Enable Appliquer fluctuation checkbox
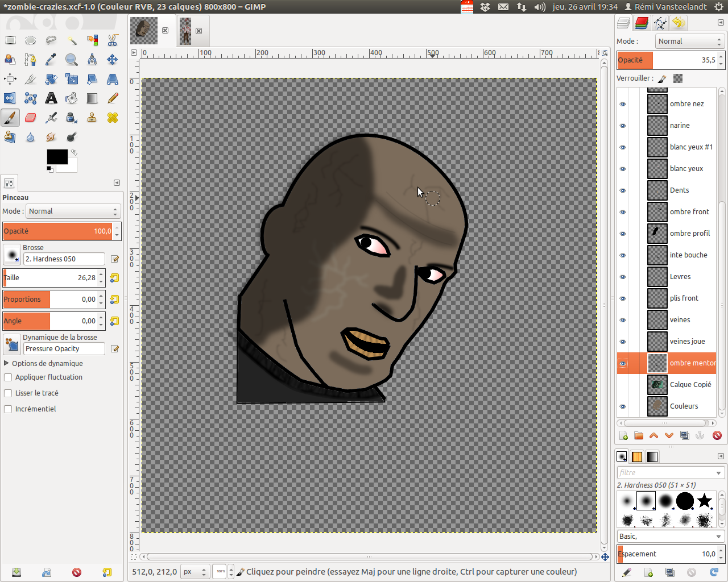Viewport: 728px width, 582px height. 8,377
